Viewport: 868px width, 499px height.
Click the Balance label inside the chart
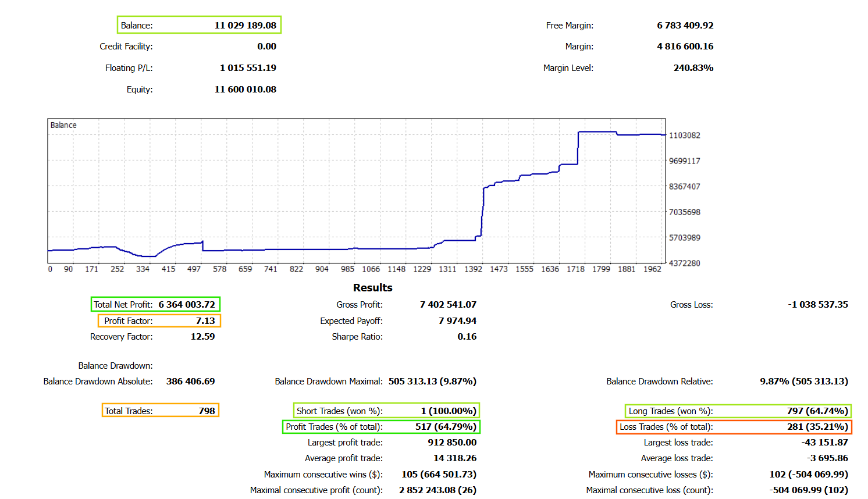click(x=63, y=125)
